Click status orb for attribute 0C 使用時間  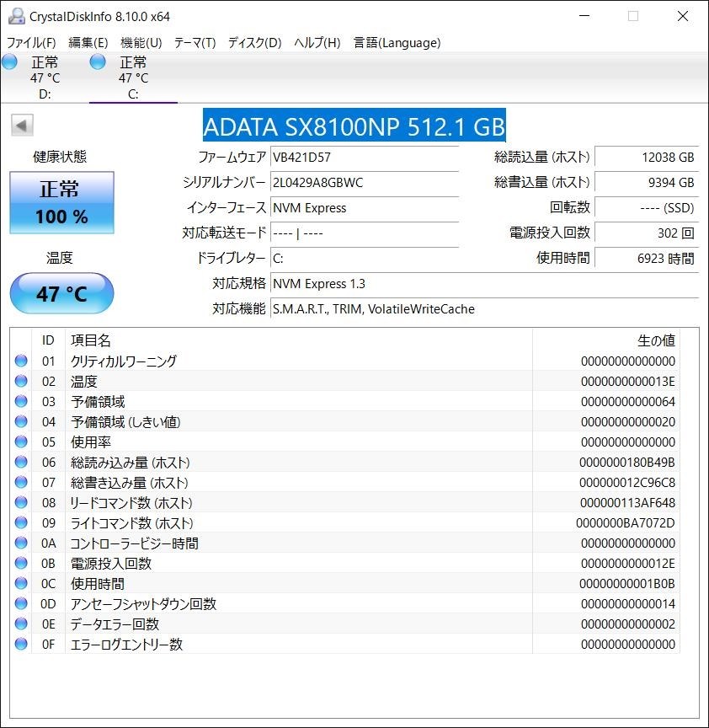tap(21, 583)
